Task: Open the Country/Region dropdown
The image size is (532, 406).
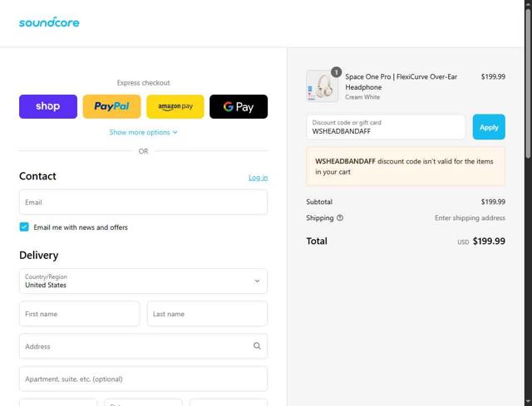Action: pos(143,281)
